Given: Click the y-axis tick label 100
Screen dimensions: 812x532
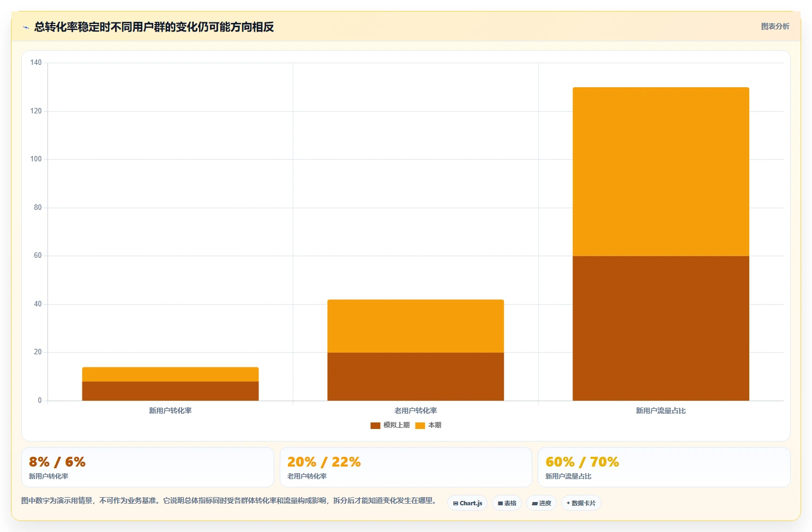Looking at the screenshot, I should click(36, 159).
